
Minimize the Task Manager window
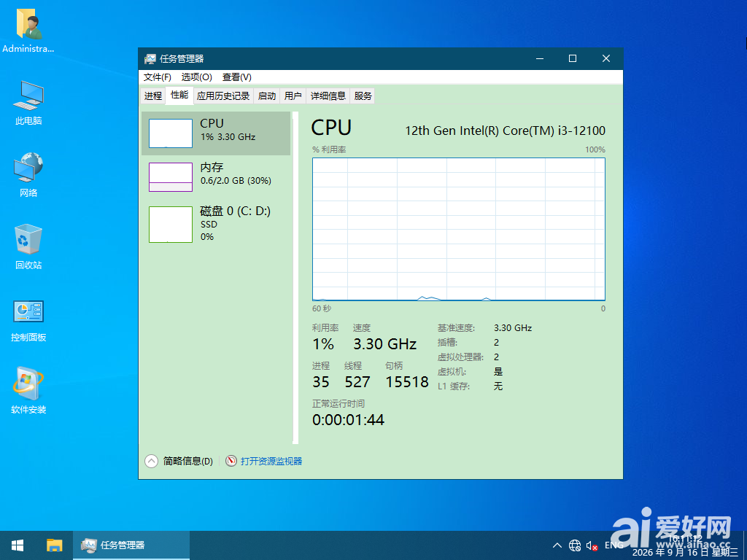[540, 58]
